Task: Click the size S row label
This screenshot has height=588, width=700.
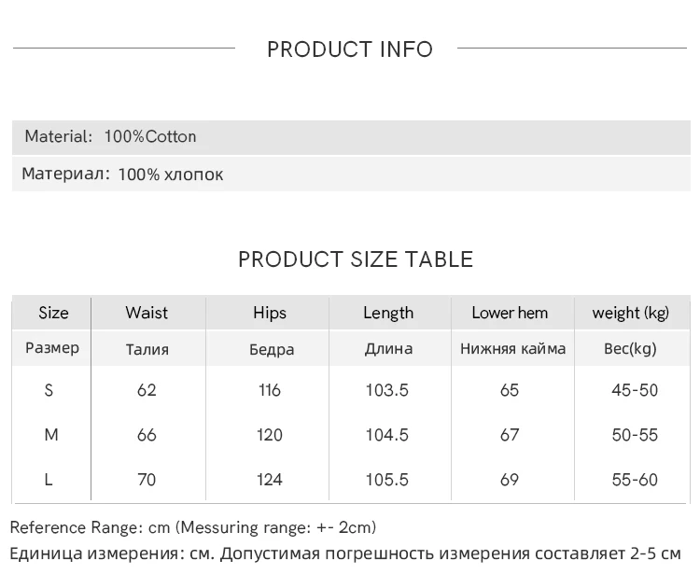Action: [x=49, y=390]
